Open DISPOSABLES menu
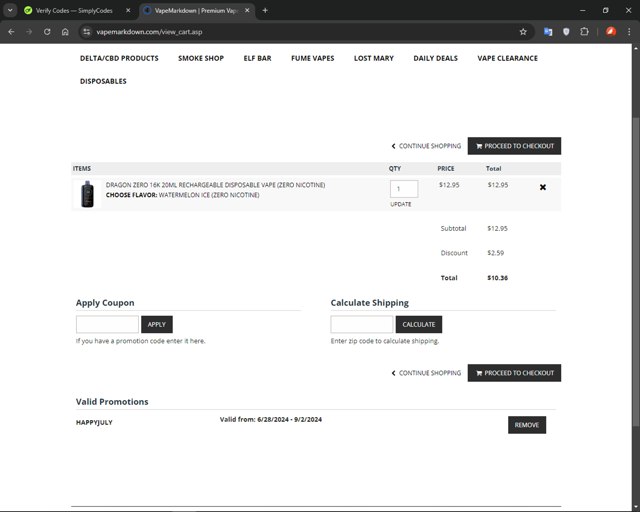This screenshot has width=640, height=512. pos(103,81)
